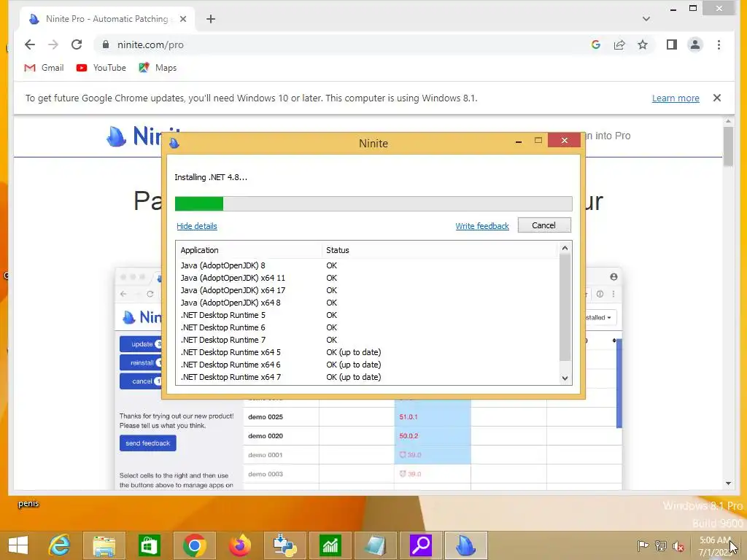Select Java (AdoptOpenJDK) x64 17 row
Screen dimensions: 747x560
click(368, 290)
